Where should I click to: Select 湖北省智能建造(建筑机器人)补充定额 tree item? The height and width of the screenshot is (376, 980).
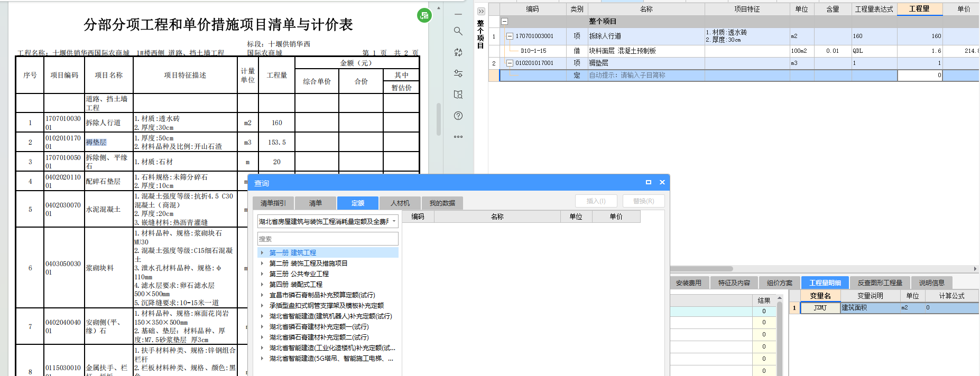tap(330, 316)
